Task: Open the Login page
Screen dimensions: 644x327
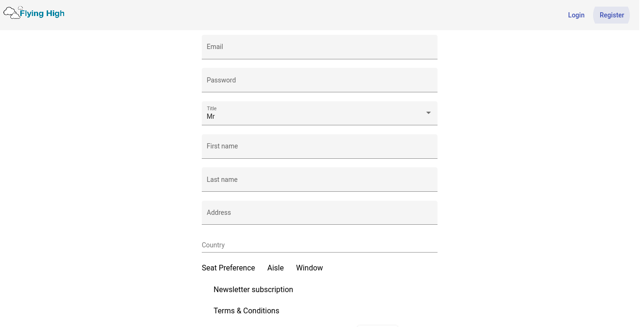Action: tap(576, 15)
